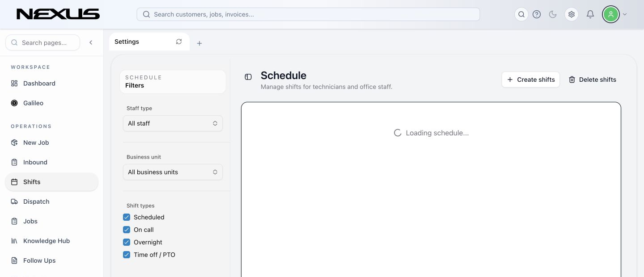Toggle the filters panel icon beside Schedule

248,77
